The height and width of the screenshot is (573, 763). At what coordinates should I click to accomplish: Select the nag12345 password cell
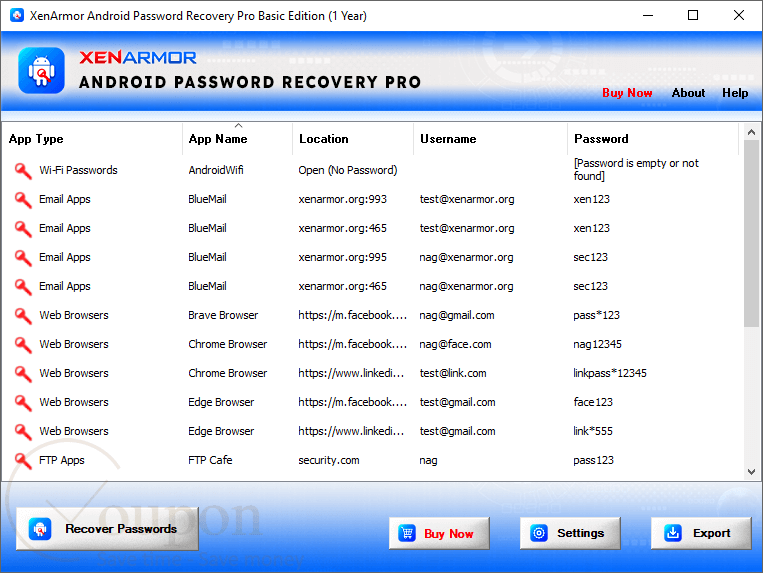pos(597,344)
